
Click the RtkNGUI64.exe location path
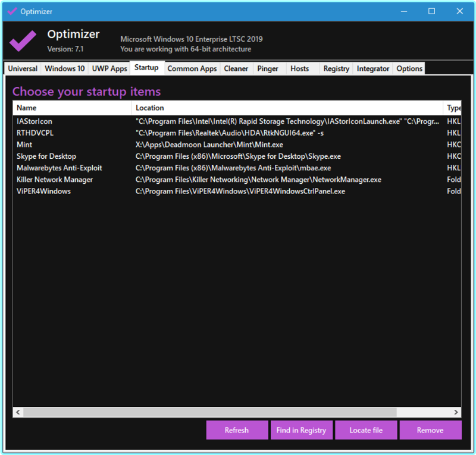[230, 133]
